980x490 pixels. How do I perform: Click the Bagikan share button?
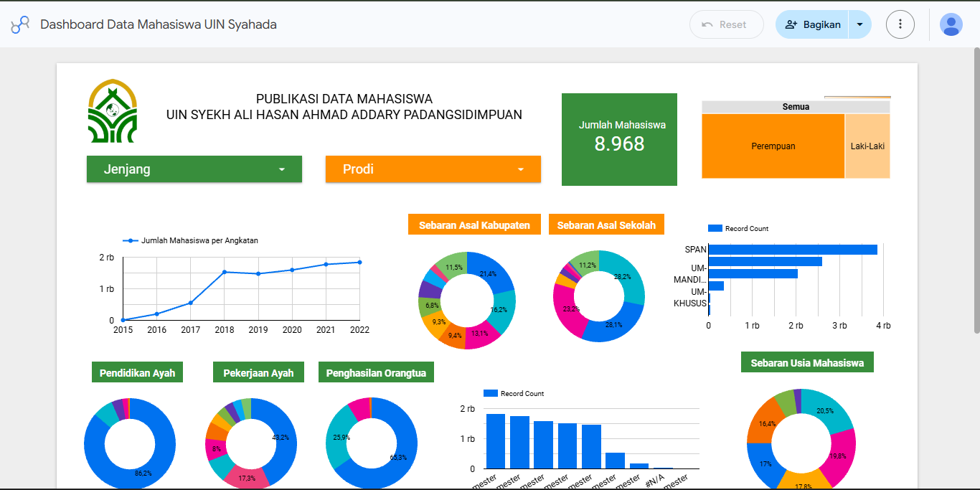pyautogui.click(x=812, y=24)
